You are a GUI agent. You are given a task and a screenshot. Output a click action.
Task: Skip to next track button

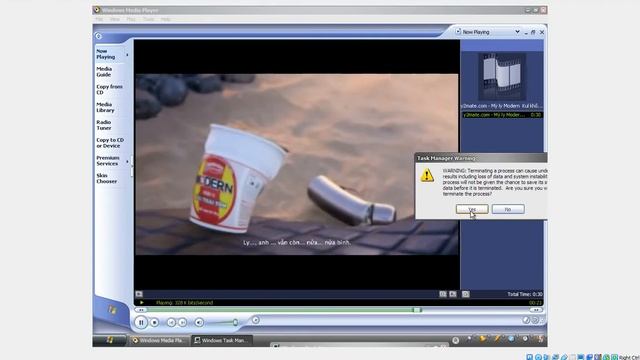182,322
